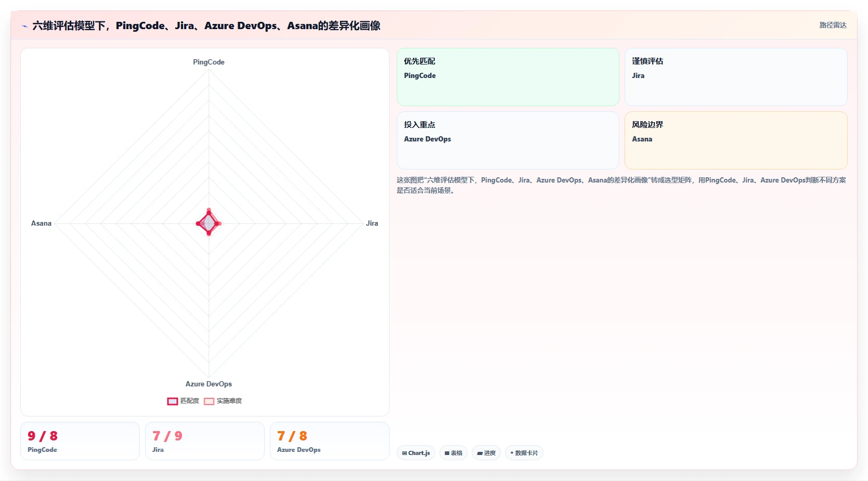
Task: Select the 投入重点 Azure DevOps card
Action: 508,140
